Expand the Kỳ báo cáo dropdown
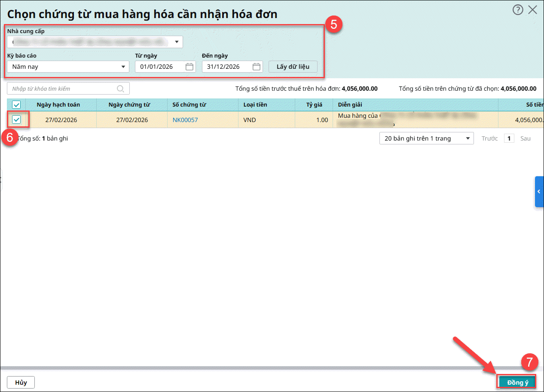 (123, 67)
